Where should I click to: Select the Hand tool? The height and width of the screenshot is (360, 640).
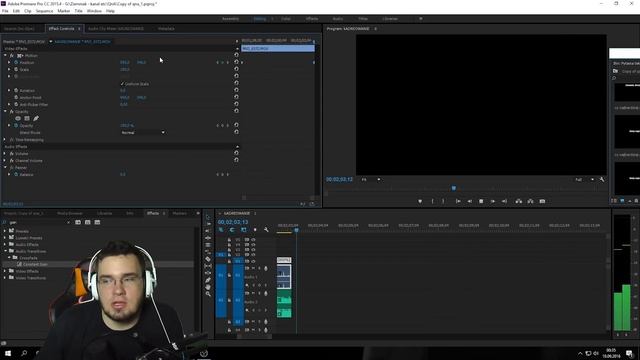coord(208,287)
